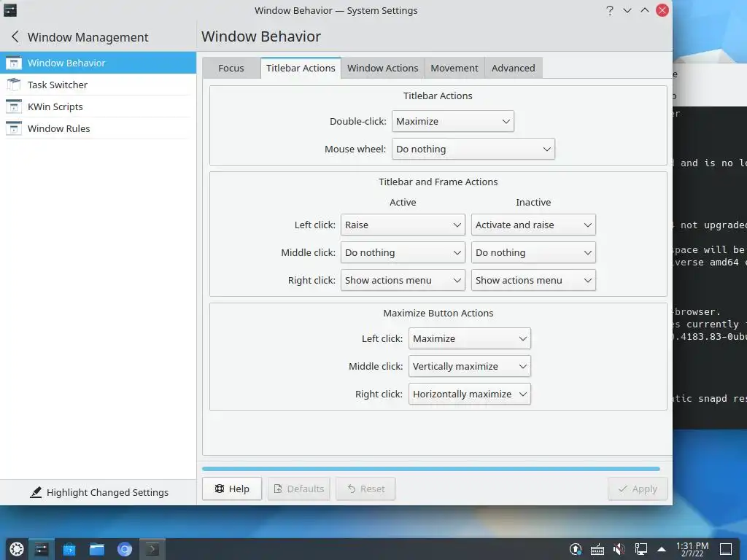The image size is (747, 560).
Task: Click the System Settings window menu icon
Action: [10, 10]
